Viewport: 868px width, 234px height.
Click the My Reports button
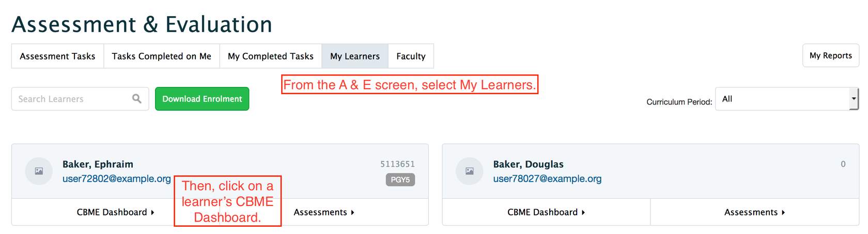(830, 55)
